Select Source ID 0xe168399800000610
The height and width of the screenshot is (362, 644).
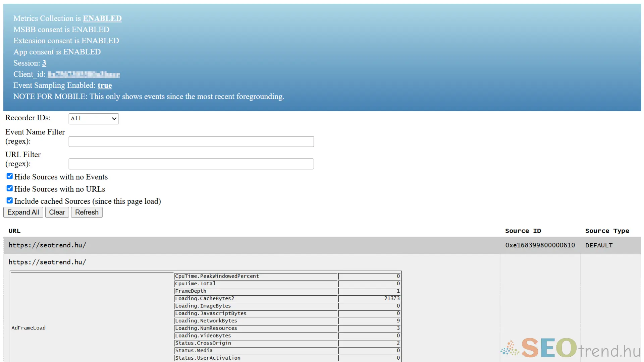540,245
